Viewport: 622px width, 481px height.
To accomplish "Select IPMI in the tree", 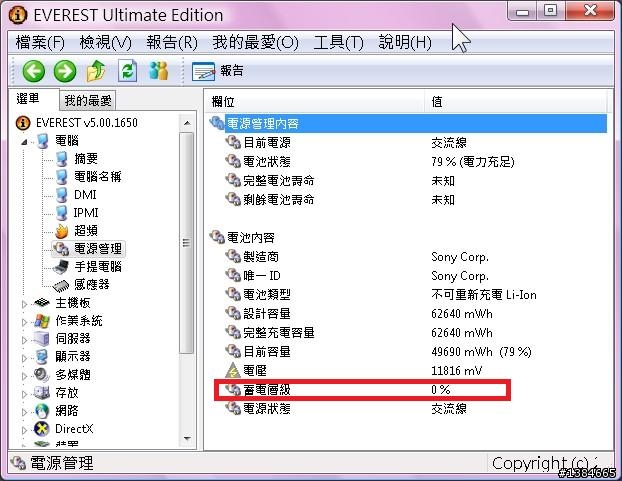I will coord(86,213).
